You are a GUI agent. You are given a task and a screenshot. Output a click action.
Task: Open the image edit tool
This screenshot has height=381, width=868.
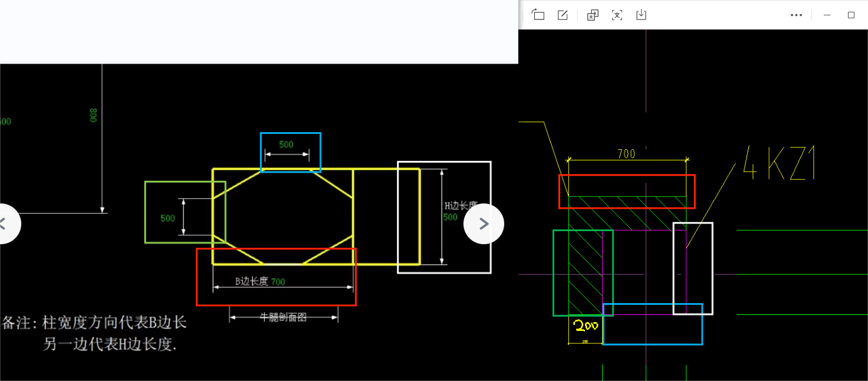563,15
